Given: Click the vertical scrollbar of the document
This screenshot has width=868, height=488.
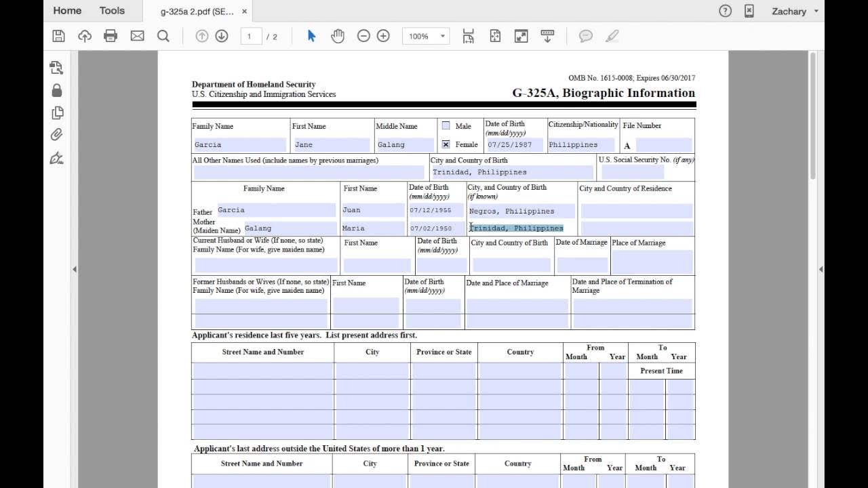Looking at the screenshot, I should [x=813, y=115].
